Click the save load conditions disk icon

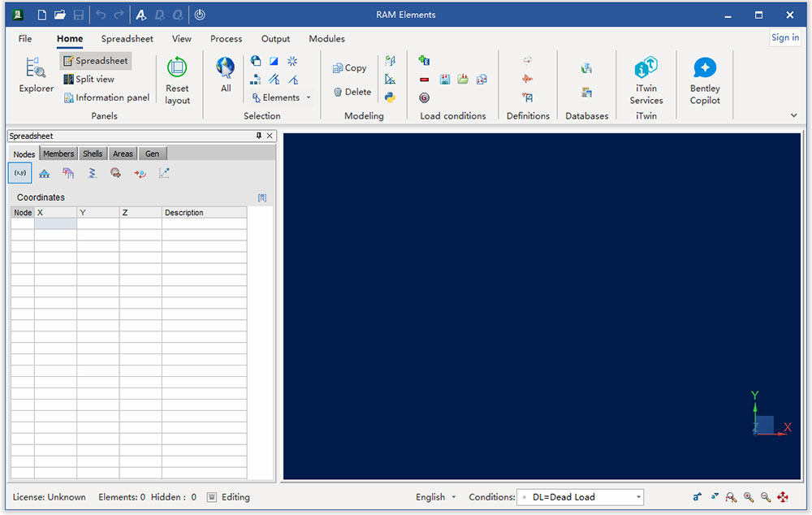[445, 80]
